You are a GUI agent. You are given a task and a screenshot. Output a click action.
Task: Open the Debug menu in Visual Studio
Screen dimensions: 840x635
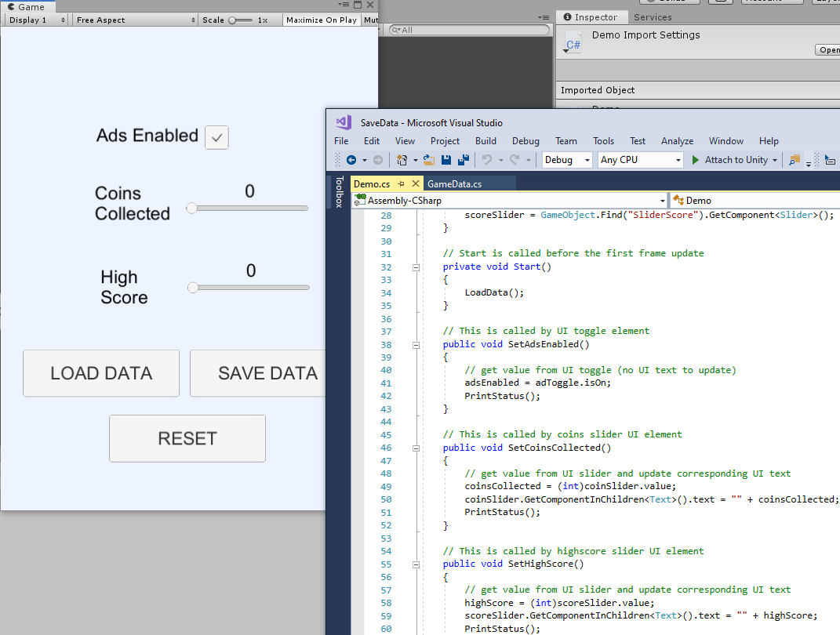click(x=525, y=141)
